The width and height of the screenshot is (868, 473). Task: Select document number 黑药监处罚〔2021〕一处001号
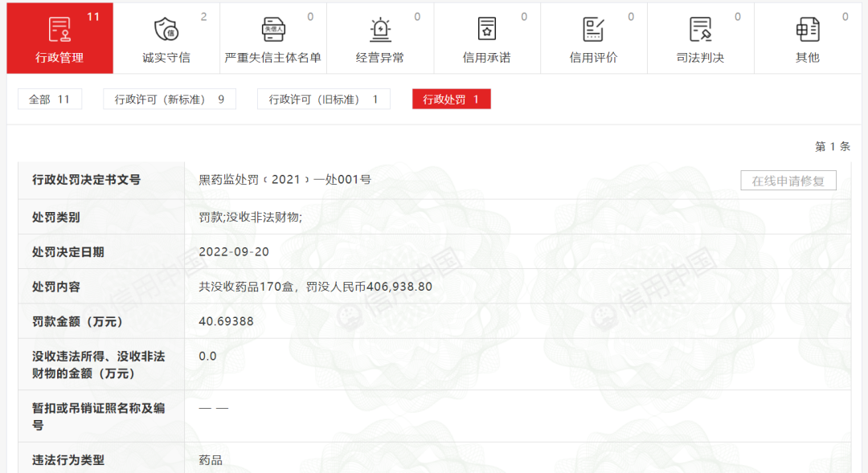(x=285, y=180)
